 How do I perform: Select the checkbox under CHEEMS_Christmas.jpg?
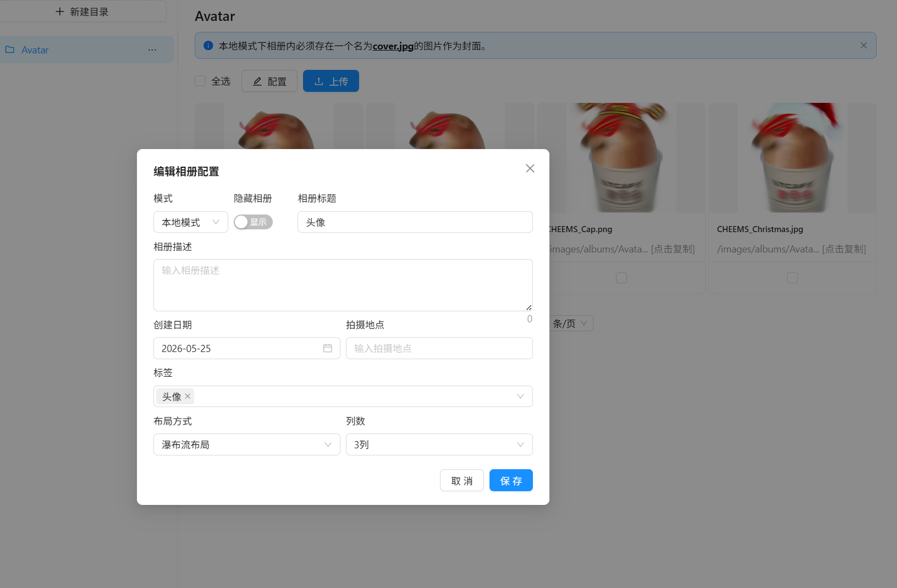793,278
